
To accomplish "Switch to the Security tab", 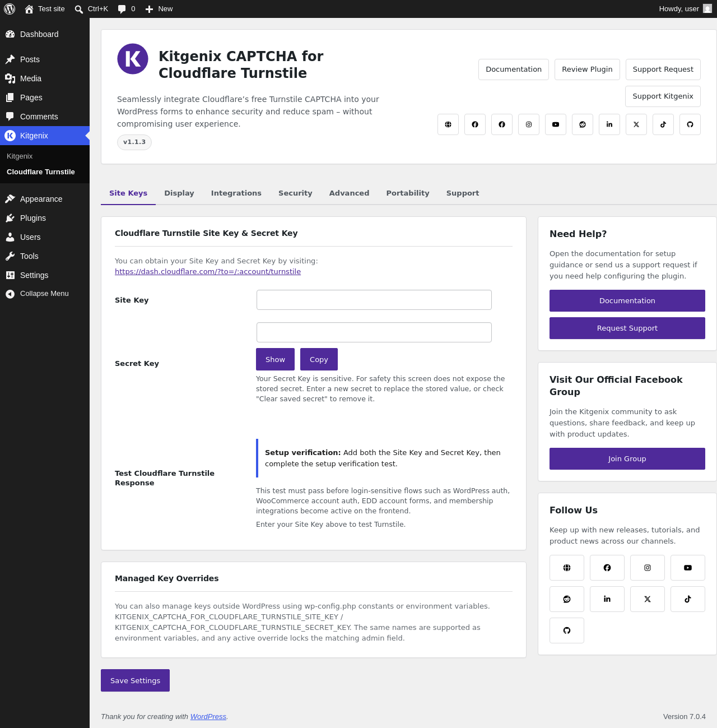I will (x=295, y=193).
